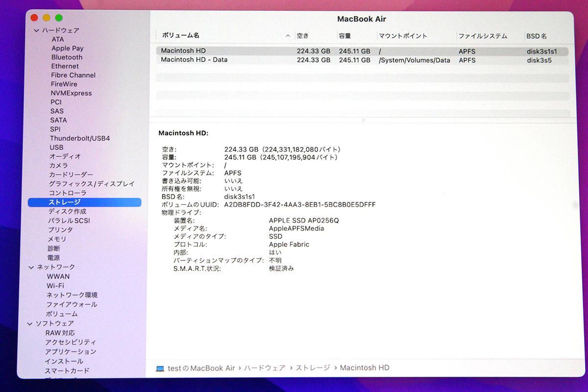Select FireWire in the sidebar
The height and width of the screenshot is (392, 588).
[x=64, y=84]
